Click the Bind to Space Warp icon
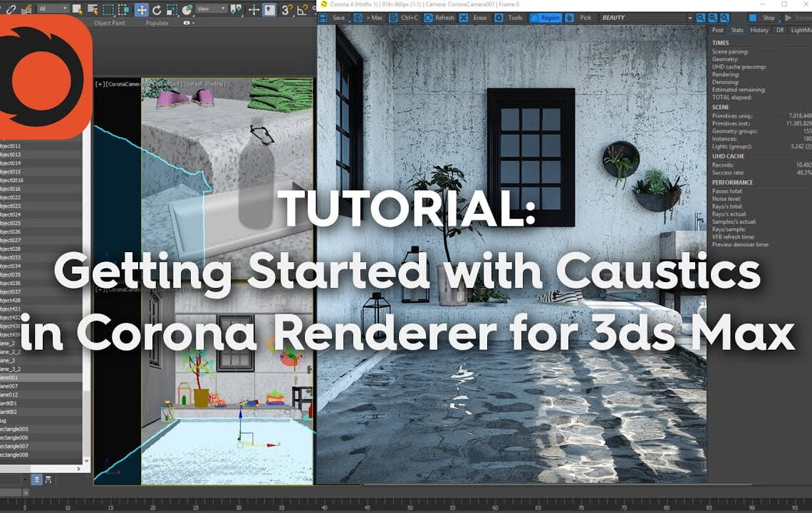The image size is (812, 513). 27,9
